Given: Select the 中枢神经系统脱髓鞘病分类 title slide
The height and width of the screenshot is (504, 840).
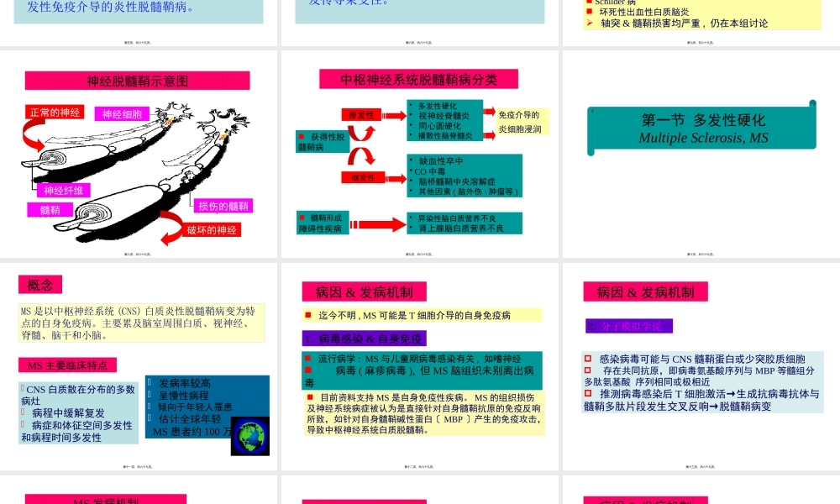Looking at the screenshot, I should point(419,78).
